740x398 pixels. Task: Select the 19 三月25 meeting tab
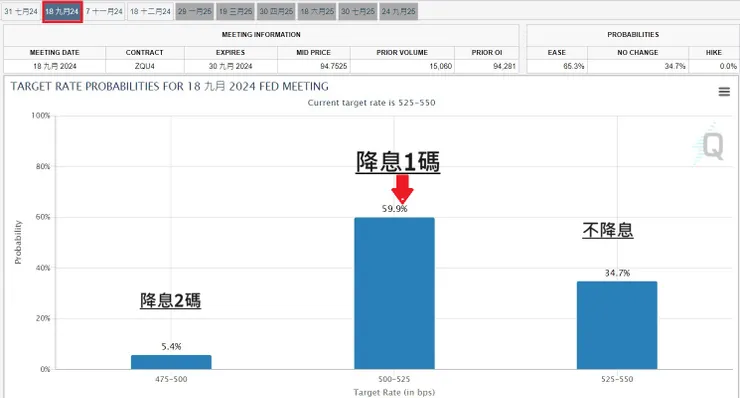coord(235,11)
